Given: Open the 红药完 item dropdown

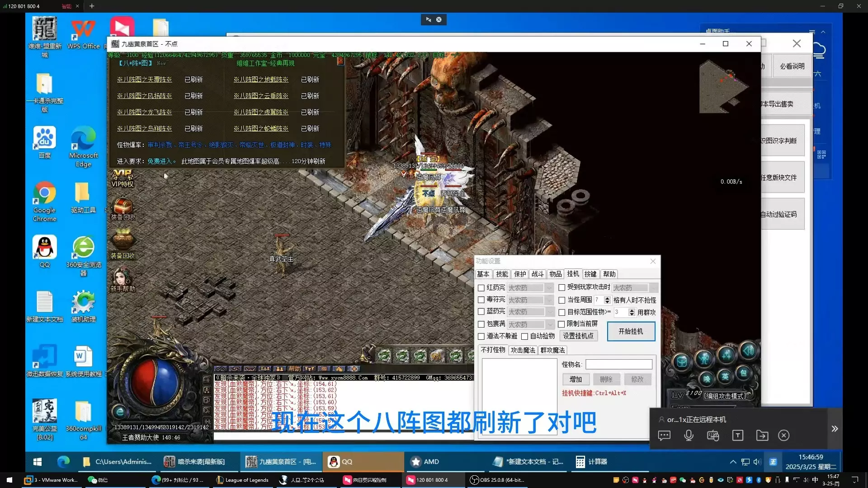Looking at the screenshot, I should pyautogui.click(x=530, y=288).
